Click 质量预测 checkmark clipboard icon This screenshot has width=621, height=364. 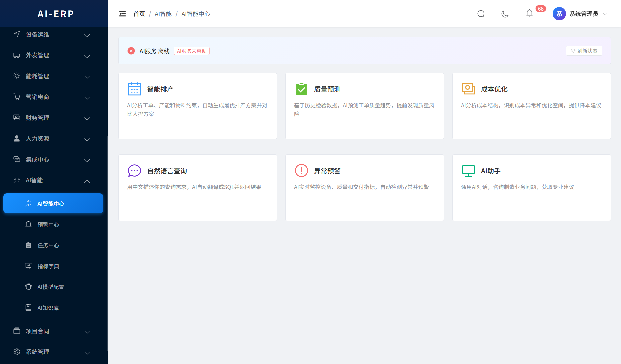(x=301, y=89)
